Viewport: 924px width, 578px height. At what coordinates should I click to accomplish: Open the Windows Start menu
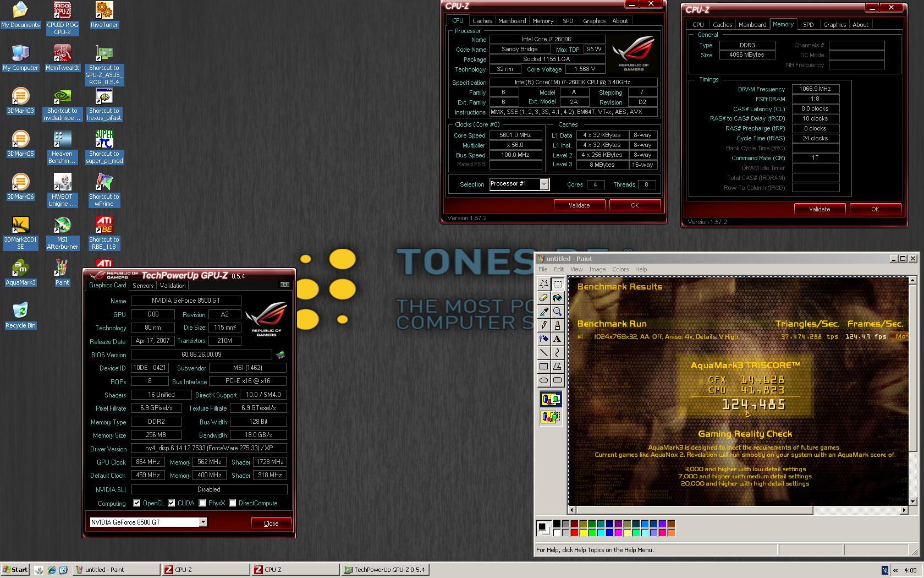[x=15, y=570]
